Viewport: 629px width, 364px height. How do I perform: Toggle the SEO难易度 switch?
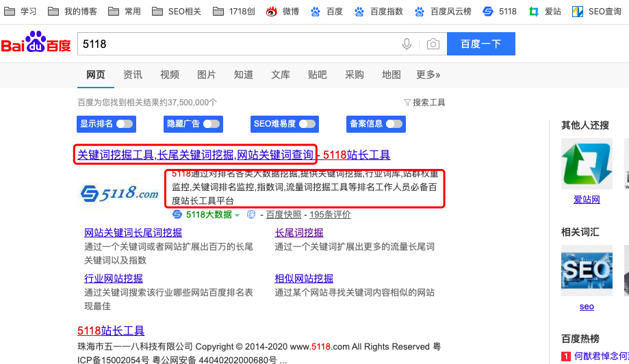pos(307,124)
